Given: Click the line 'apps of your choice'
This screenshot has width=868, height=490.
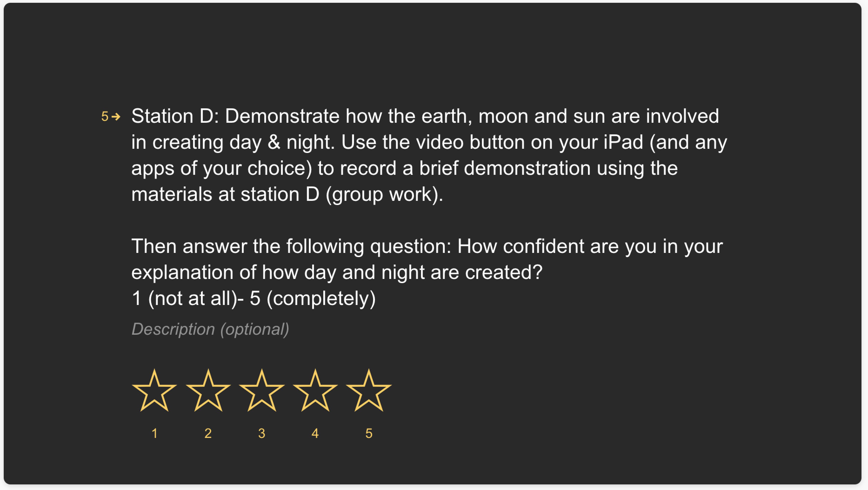Looking at the screenshot, I should [404, 168].
